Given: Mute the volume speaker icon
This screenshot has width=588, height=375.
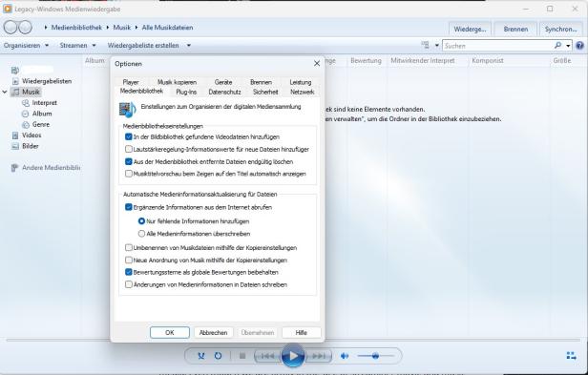Looking at the screenshot, I should pos(345,356).
